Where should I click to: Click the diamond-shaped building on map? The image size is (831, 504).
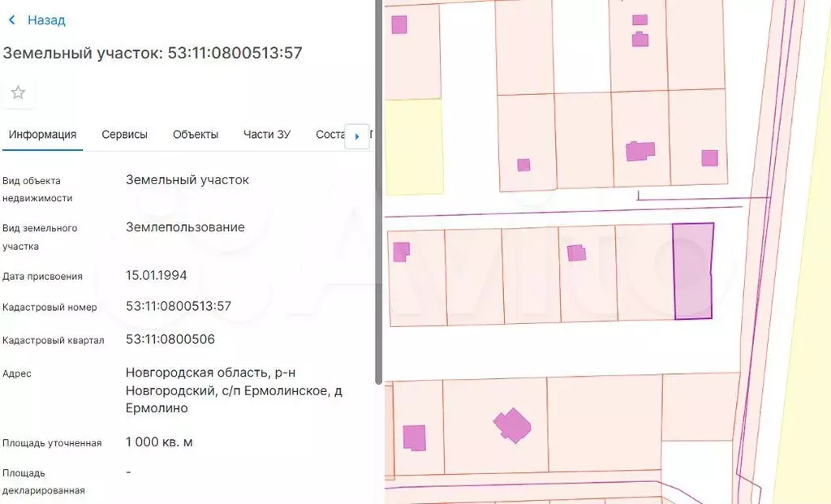(512, 425)
